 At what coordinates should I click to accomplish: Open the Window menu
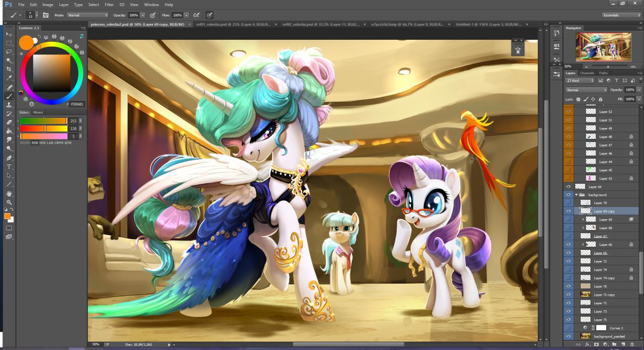tap(151, 5)
